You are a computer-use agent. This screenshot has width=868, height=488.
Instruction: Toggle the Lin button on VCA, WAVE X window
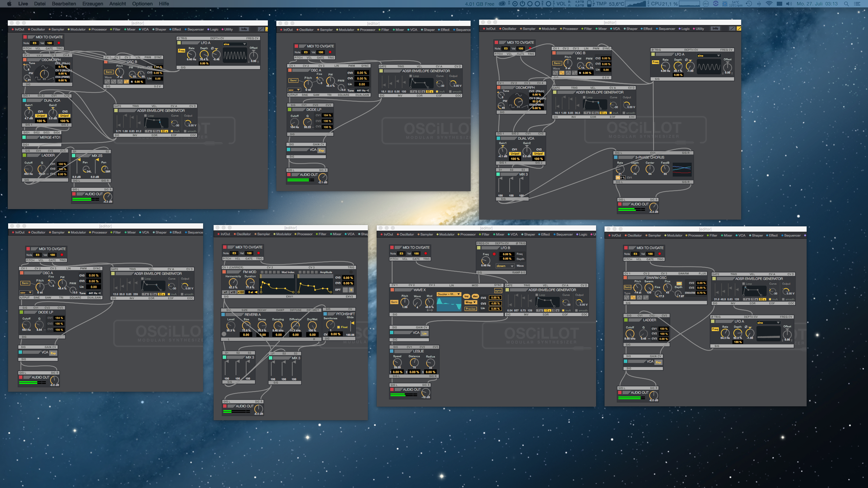tap(425, 333)
